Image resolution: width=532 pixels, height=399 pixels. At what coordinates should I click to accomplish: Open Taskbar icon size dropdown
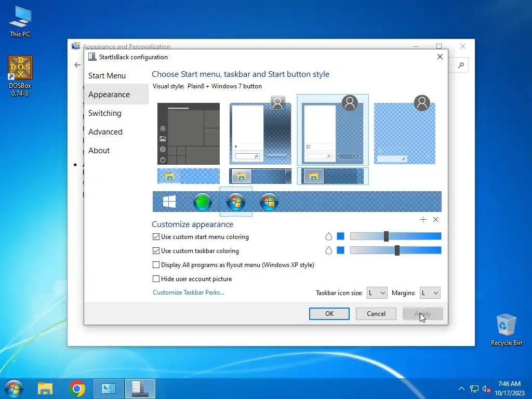[x=377, y=293]
